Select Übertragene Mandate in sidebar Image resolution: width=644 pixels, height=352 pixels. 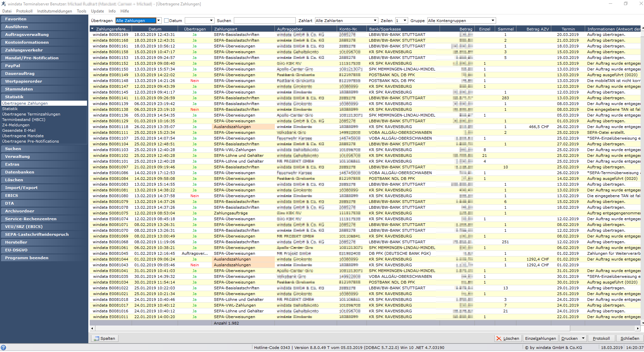tap(23, 136)
